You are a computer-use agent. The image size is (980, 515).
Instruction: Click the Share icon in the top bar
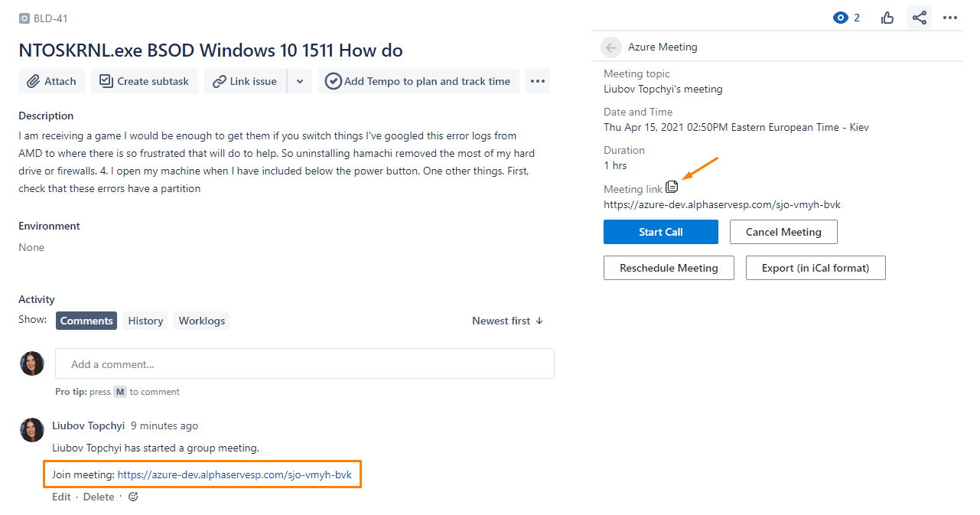[x=919, y=17]
